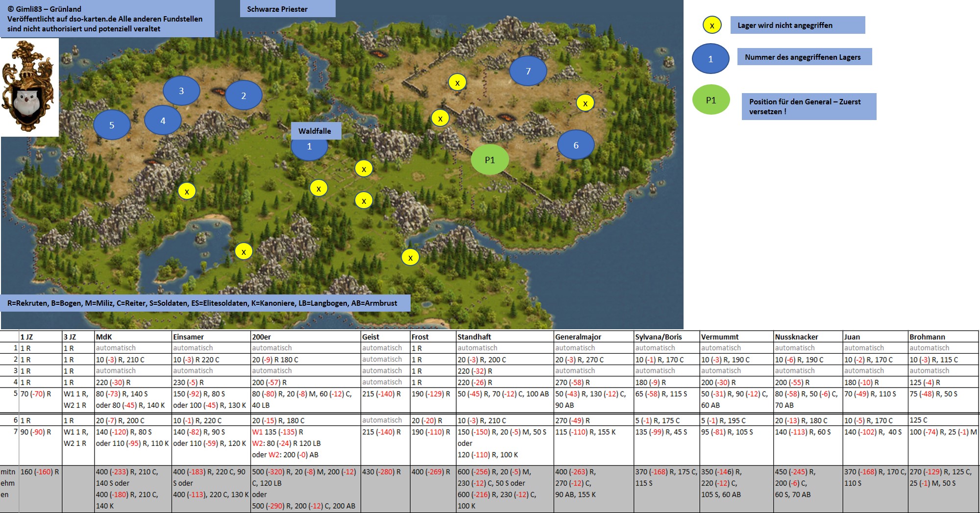Pick the blue camp 5 marker on the map
The height and width of the screenshot is (513, 980).
(x=112, y=125)
